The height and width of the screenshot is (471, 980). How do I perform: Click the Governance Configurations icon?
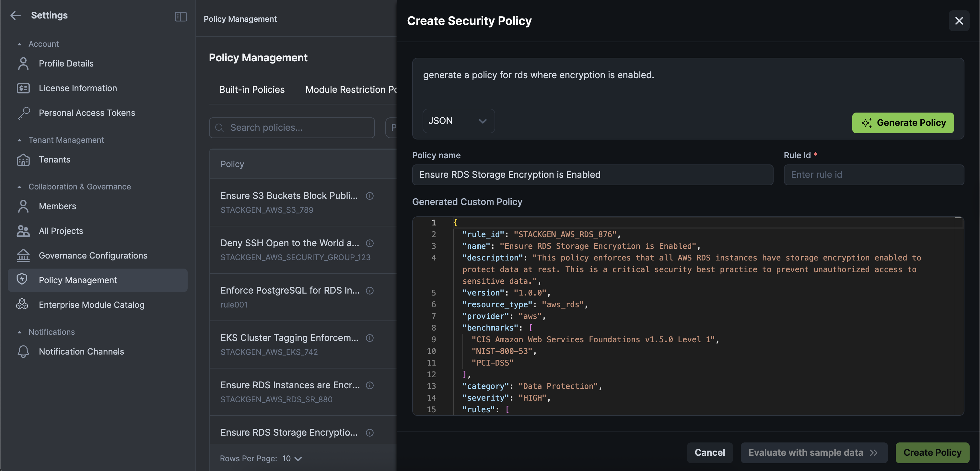(x=23, y=256)
